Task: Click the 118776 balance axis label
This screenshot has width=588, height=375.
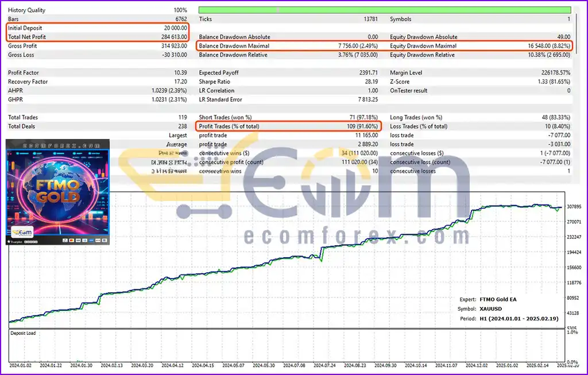Action: 574,283
